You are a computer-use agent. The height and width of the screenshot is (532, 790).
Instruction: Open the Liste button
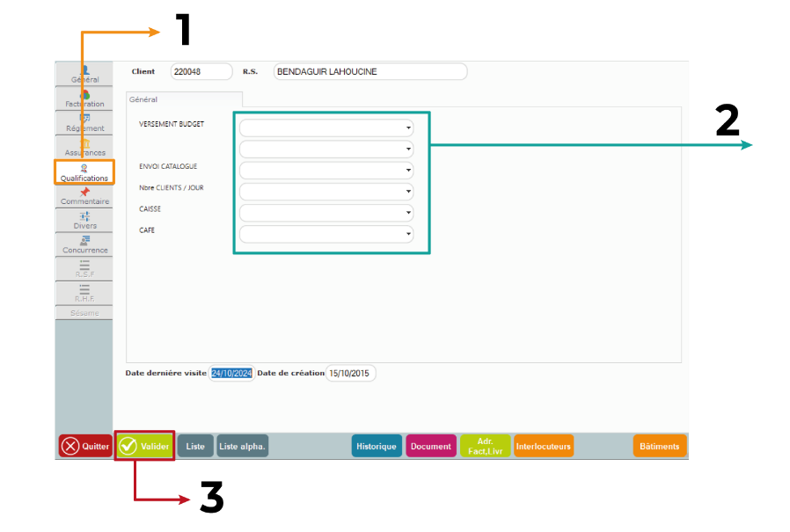(195, 447)
